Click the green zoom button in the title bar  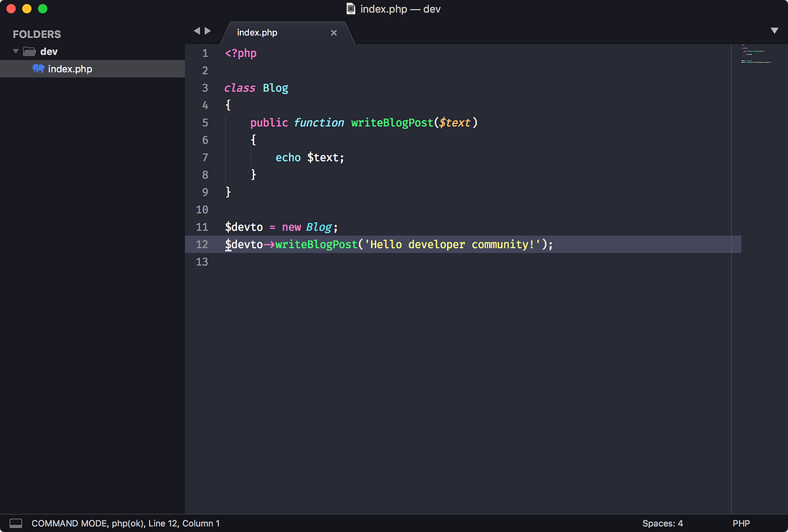(43, 9)
